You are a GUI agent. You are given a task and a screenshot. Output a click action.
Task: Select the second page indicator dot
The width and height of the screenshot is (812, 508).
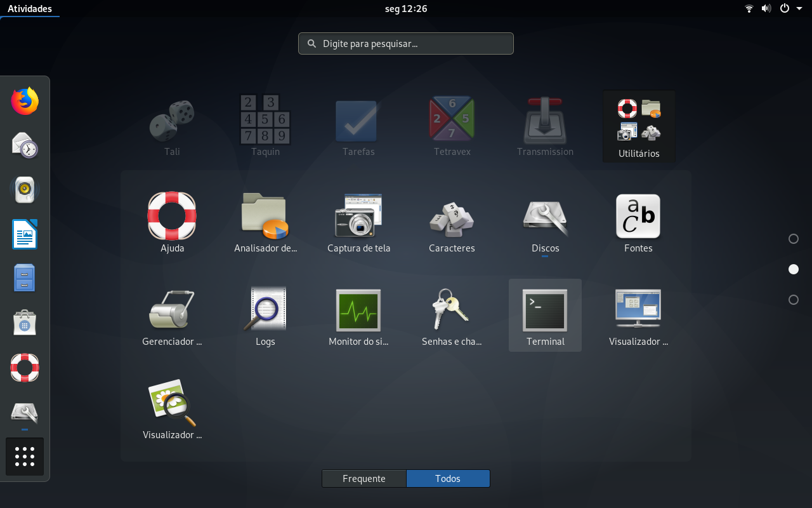793,269
